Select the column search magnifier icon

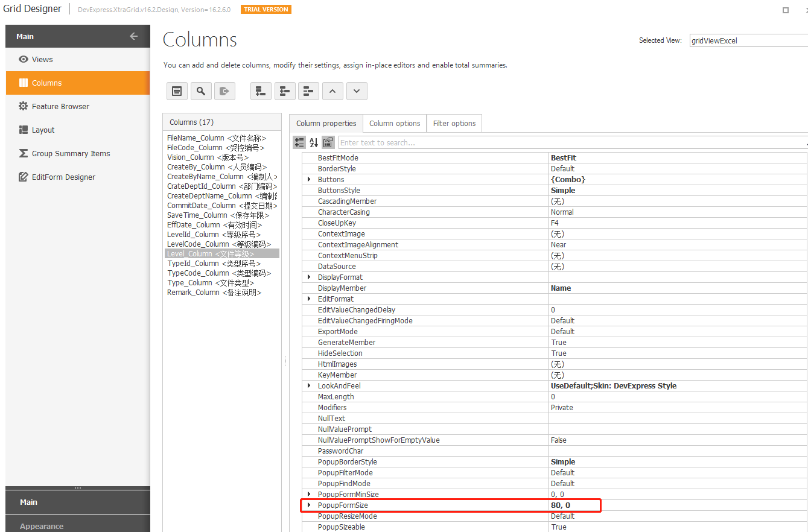point(201,90)
